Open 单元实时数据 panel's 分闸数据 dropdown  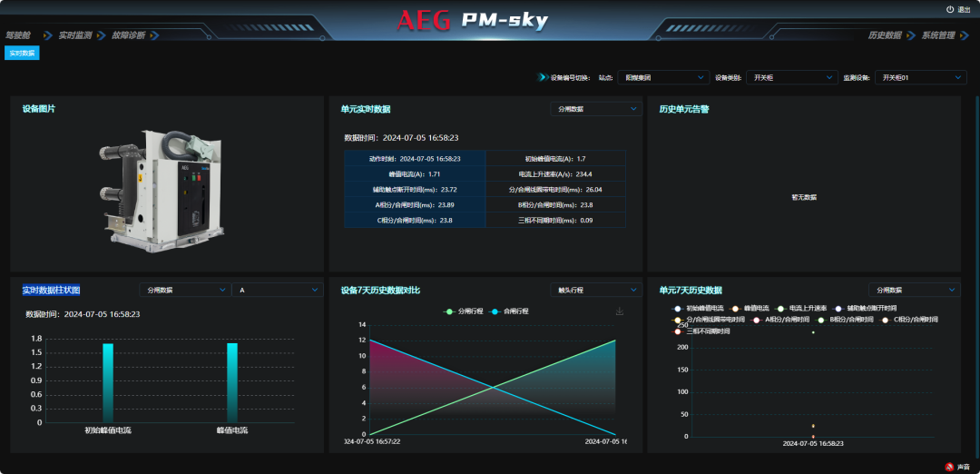[x=596, y=109]
